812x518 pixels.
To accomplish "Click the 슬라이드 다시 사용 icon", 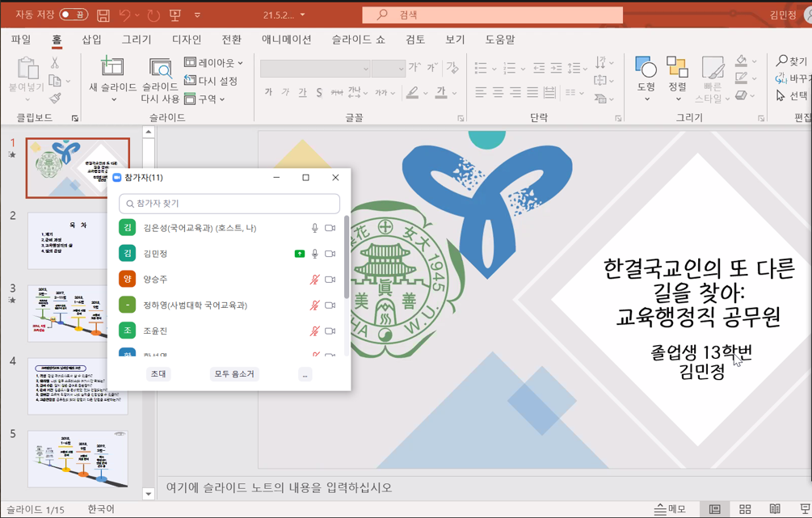I will point(160,68).
